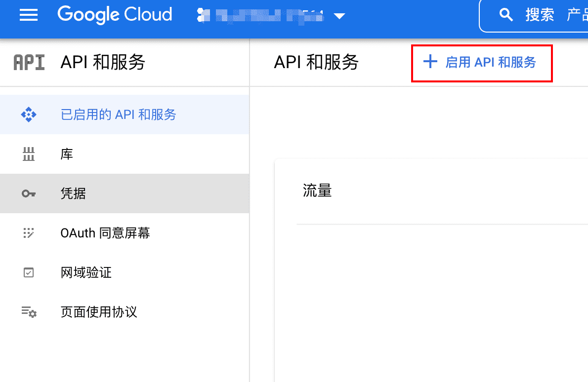
Task: Open the 网域验证 page
Action: coord(86,272)
